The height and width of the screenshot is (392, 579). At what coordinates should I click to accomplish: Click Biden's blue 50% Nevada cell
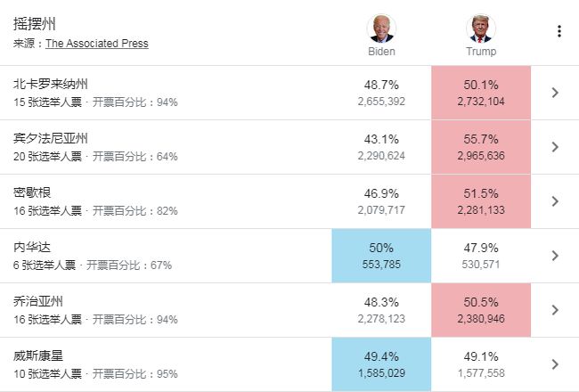coord(381,256)
